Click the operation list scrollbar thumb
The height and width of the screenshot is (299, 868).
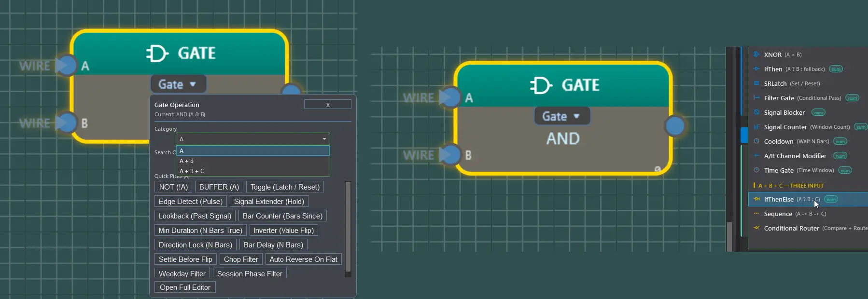pos(729,236)
